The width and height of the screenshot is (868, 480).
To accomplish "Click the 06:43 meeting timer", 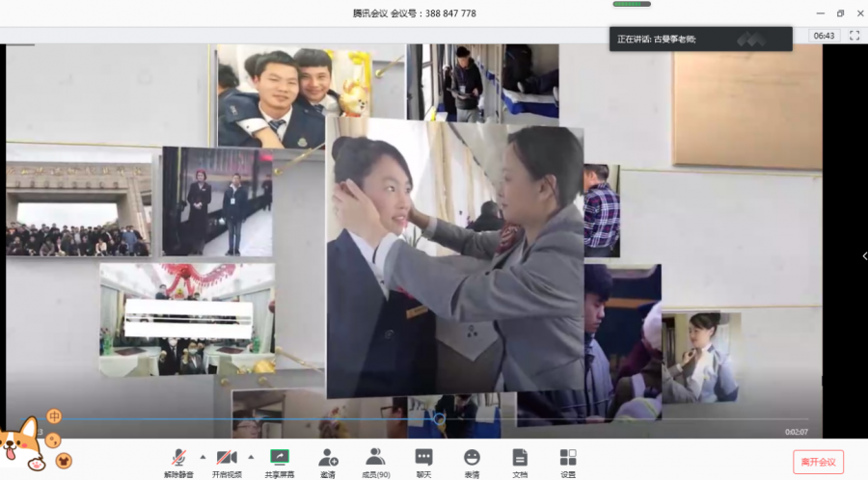I will coord(824,36).
